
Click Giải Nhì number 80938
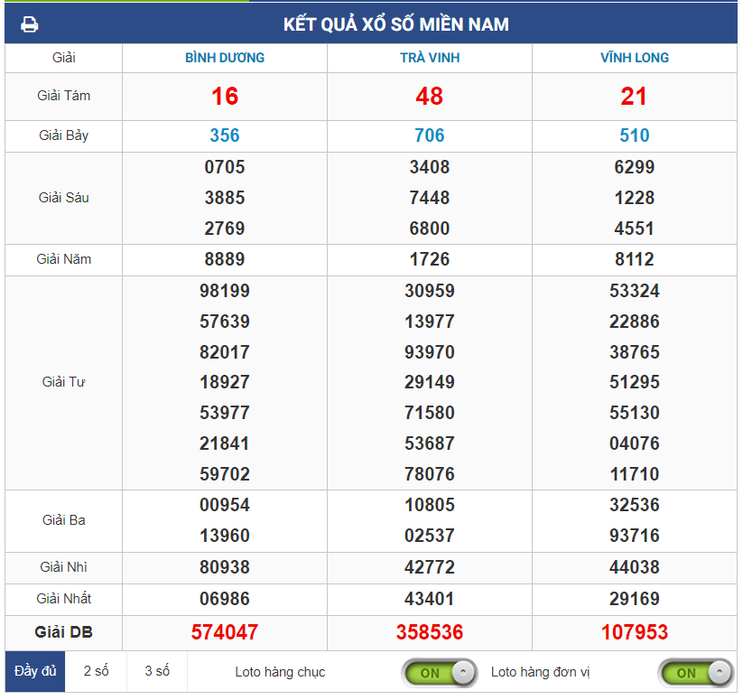[225, 567]
